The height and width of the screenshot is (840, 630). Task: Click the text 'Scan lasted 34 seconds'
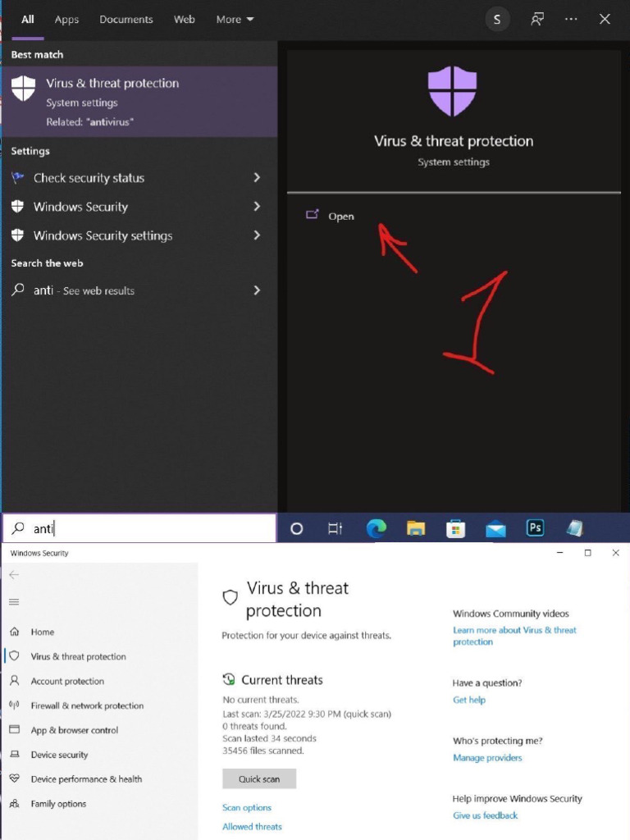(x=269, y=738)
